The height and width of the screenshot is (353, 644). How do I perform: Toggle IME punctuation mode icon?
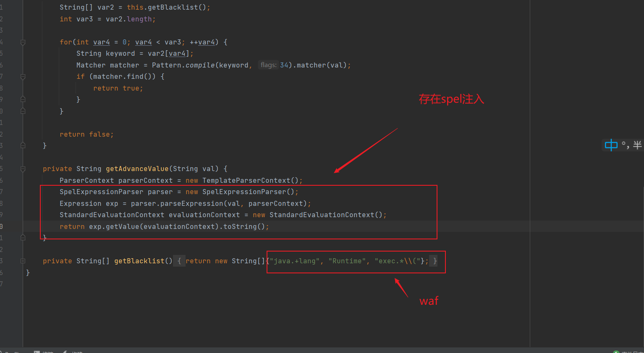625,145
